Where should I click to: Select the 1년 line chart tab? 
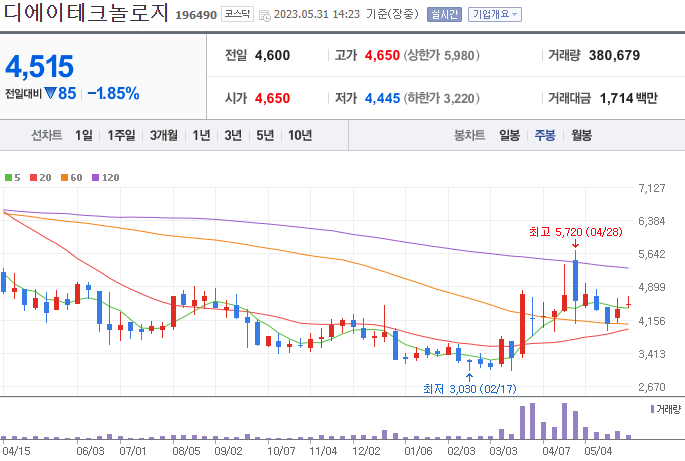(201, 135)
